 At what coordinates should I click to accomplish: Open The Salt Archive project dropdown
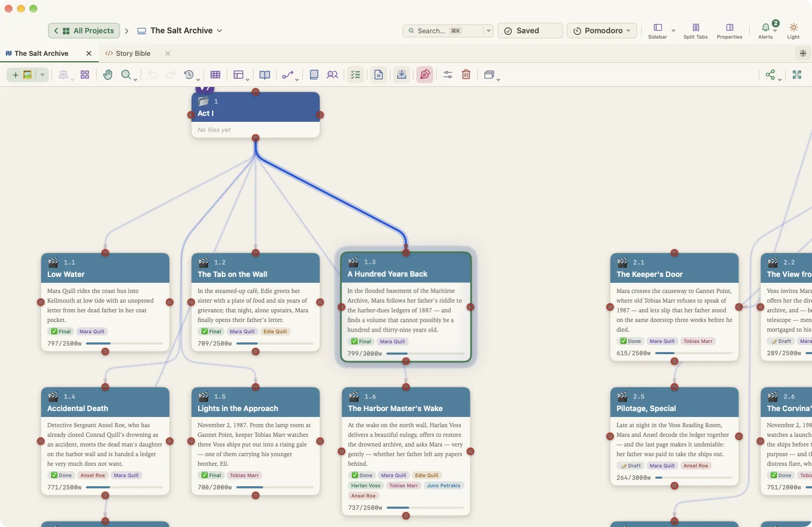[x=220, y=31]
